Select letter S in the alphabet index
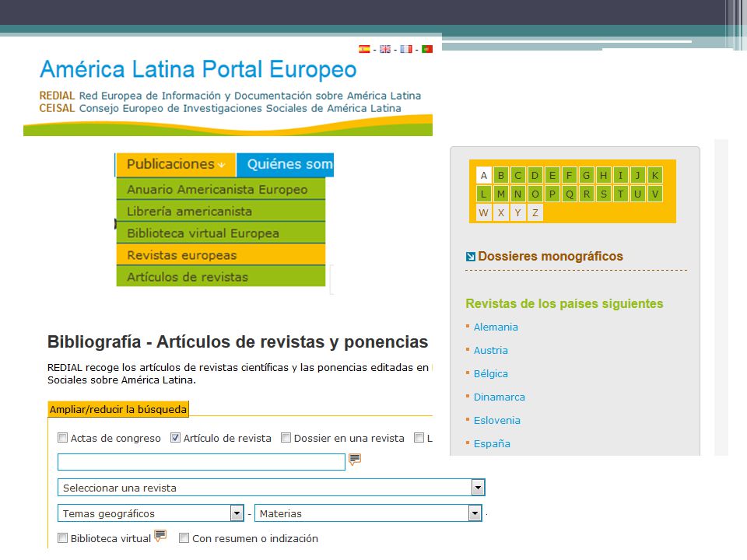 [x=604, y=194]
